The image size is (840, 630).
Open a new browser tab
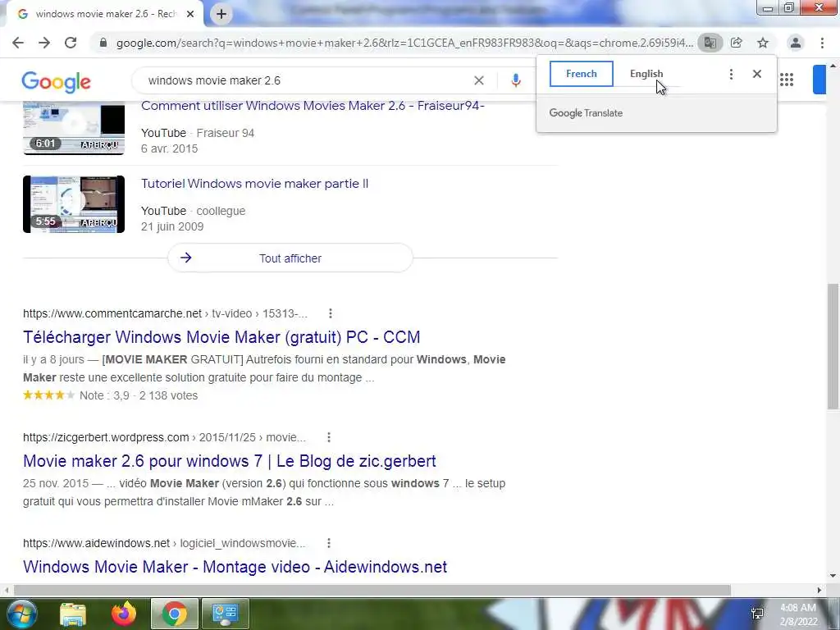[x=221, y=14]
